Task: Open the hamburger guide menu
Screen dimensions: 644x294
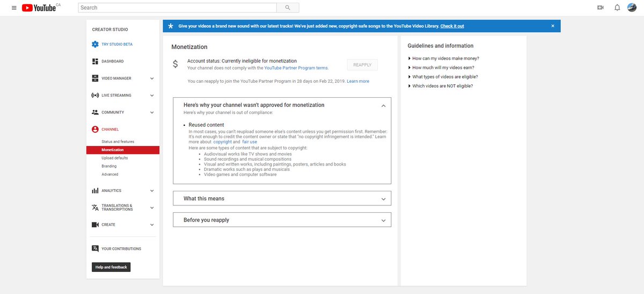Action: pos(13,8)
